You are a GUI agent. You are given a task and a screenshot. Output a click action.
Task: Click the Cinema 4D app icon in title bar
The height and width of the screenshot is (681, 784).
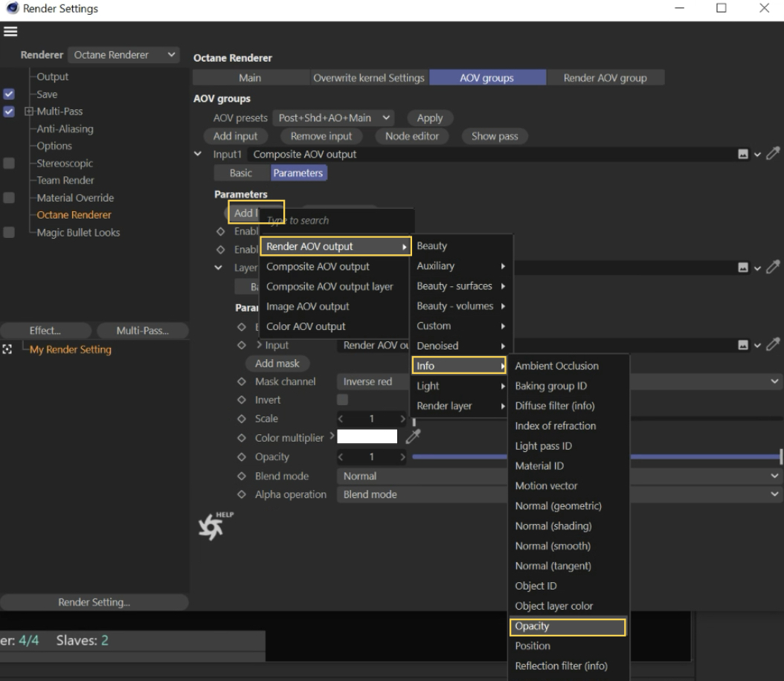click(x=12, y=8)
